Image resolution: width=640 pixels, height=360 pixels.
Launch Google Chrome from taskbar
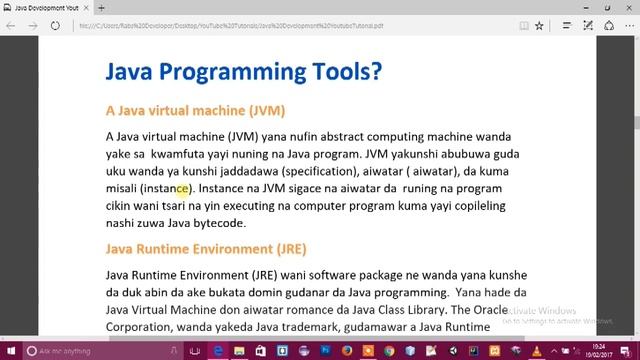pos(389,351)
